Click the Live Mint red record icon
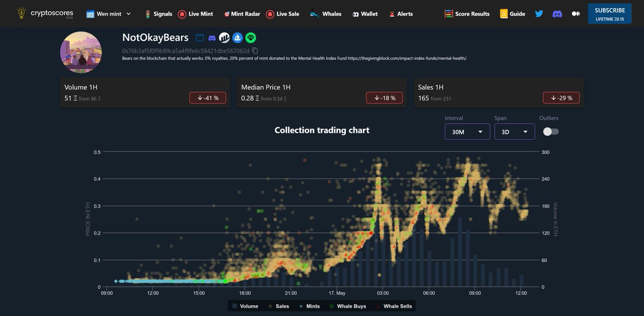644x316 pixels. coord(182,14)
